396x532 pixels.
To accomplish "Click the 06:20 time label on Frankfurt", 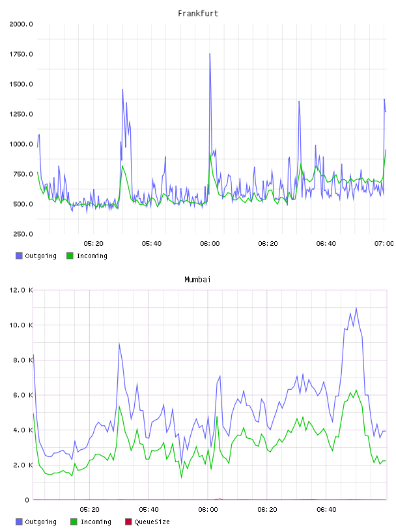I will click(268, 244).
